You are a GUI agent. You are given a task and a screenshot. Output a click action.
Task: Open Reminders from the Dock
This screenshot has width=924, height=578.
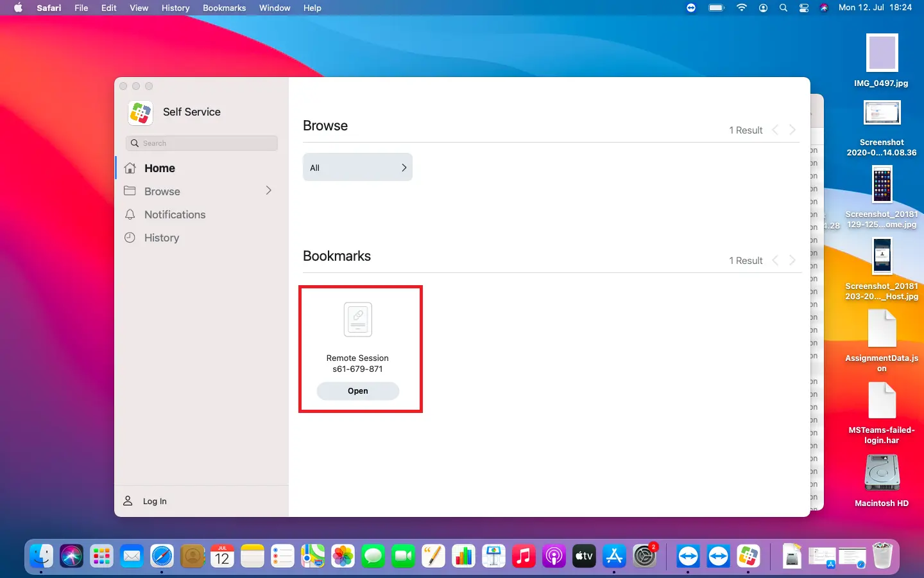click(x=282, y=556)
